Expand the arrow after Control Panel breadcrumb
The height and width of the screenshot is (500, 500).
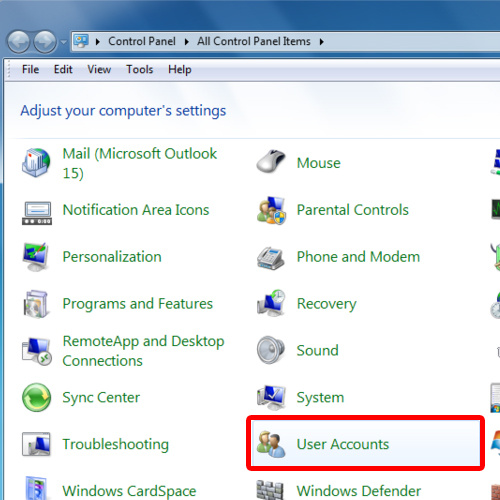pos(187,42)
